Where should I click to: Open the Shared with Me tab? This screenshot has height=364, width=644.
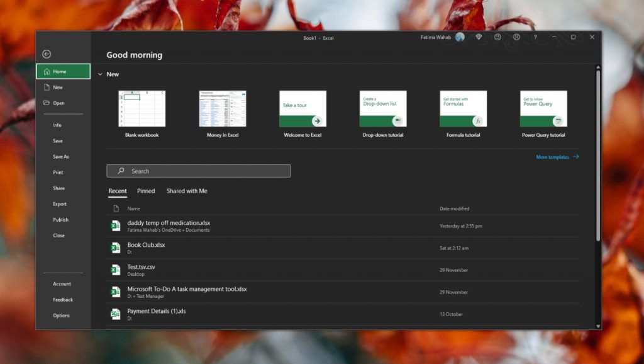point(186,191)
